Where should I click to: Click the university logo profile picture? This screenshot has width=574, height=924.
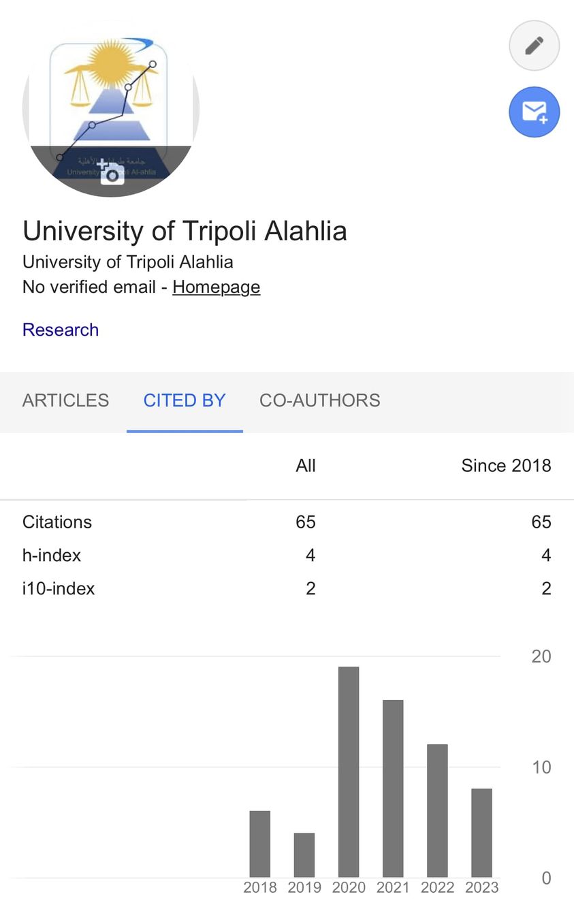click(x=111, y=95)
